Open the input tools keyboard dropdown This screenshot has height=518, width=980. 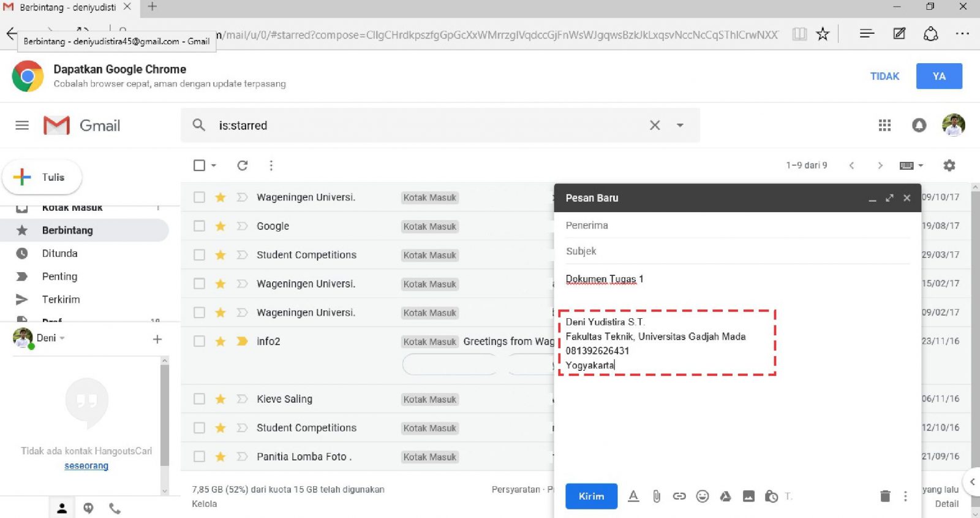[x=911, y=166]
